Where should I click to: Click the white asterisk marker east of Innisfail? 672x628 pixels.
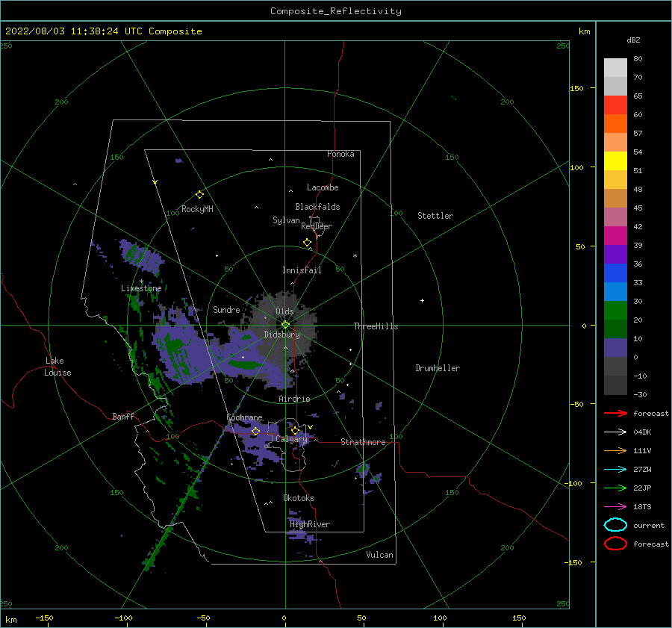coord(355,256)
